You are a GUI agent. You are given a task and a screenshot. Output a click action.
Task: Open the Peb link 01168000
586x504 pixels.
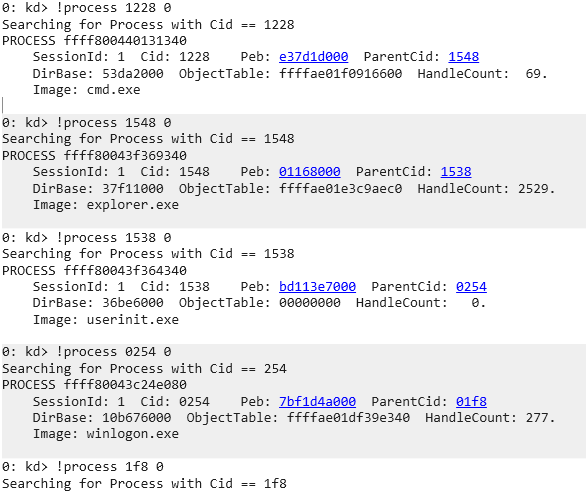[x=309, y=172]
